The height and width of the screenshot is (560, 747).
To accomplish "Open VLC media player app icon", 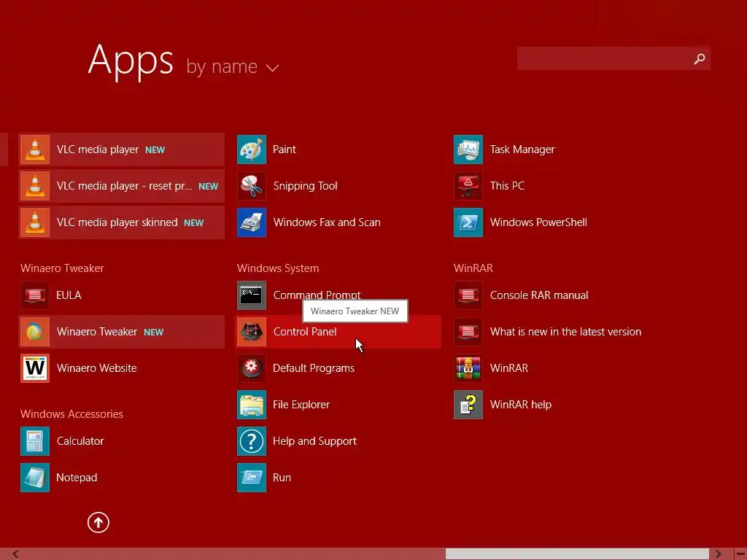I will 35,149.
